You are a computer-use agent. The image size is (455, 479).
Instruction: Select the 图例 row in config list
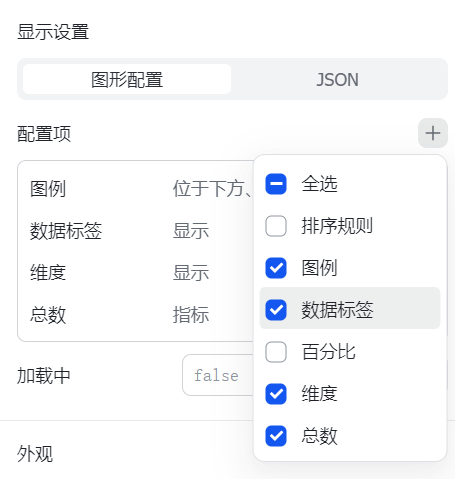point(137,189)
